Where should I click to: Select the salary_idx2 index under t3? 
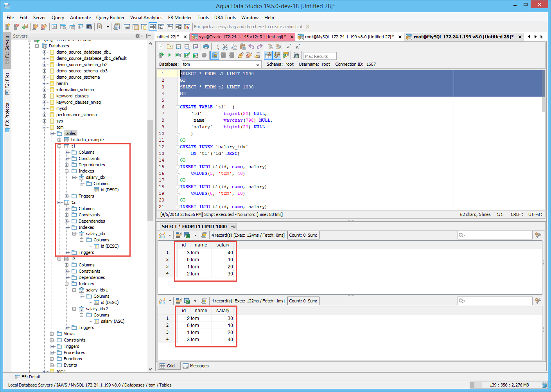97,309
